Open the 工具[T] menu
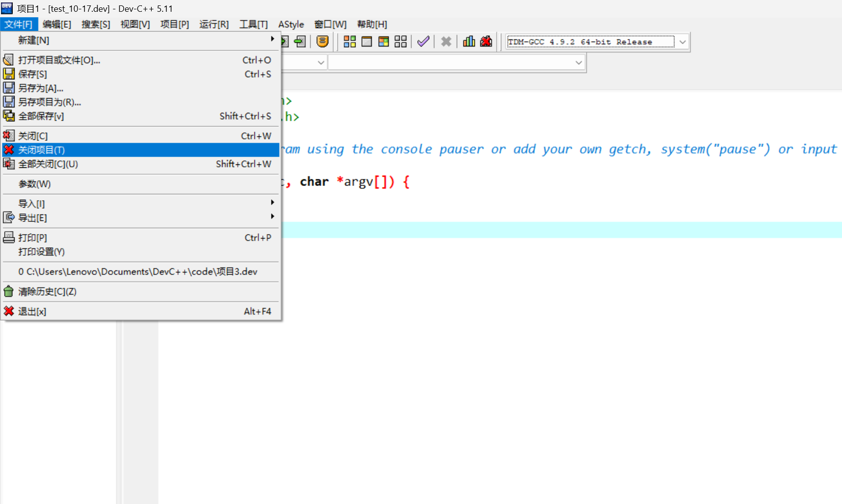 [253, 24]
